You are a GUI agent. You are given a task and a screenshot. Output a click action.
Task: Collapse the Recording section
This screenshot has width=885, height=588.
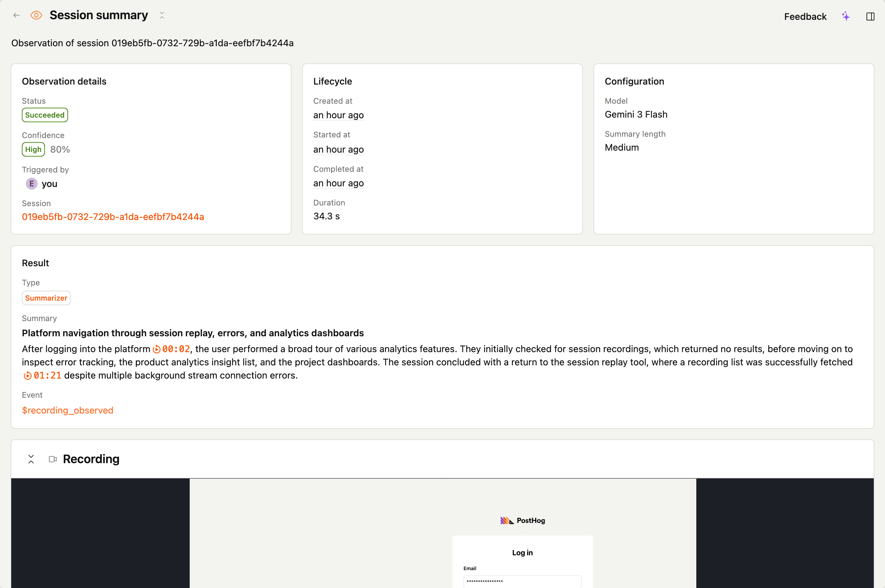31,459
